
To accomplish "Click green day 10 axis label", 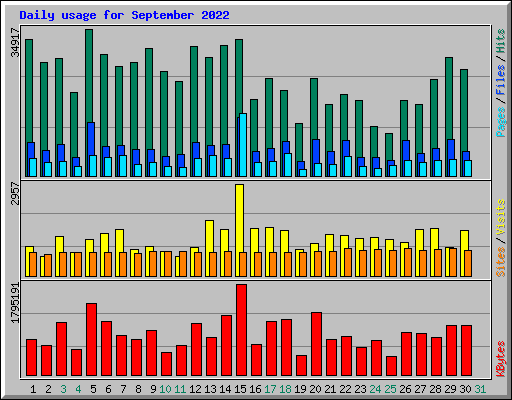I will coord(165,389).
